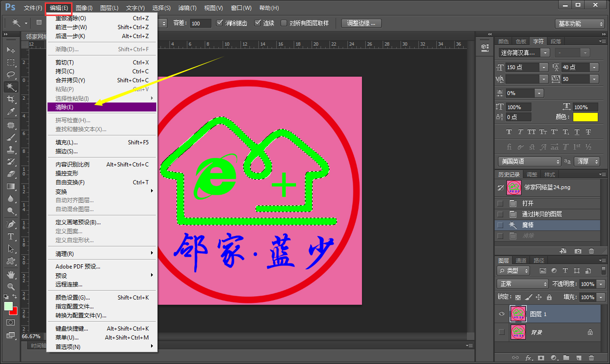Open the 美国英语 language dropdown
Image resolution: width=610 pixels, height=364 pixels.
point(530,161)
